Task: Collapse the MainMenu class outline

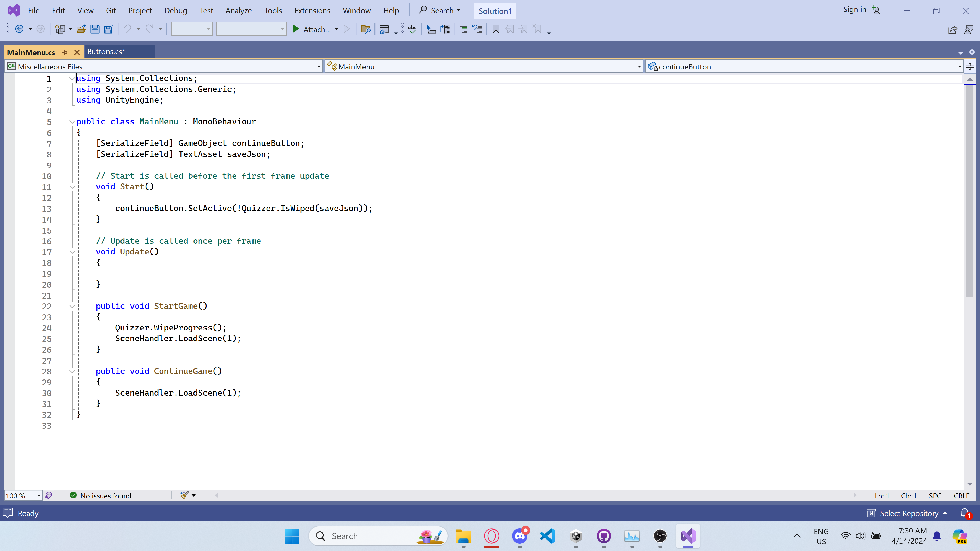Action: tap(72, 122)
